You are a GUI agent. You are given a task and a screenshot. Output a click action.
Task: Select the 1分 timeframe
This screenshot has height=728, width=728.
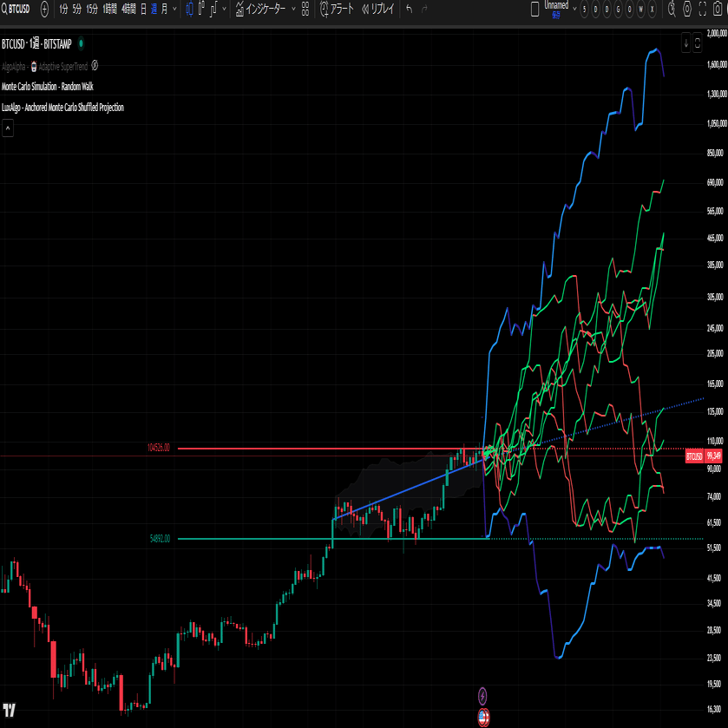click(63, 9)
